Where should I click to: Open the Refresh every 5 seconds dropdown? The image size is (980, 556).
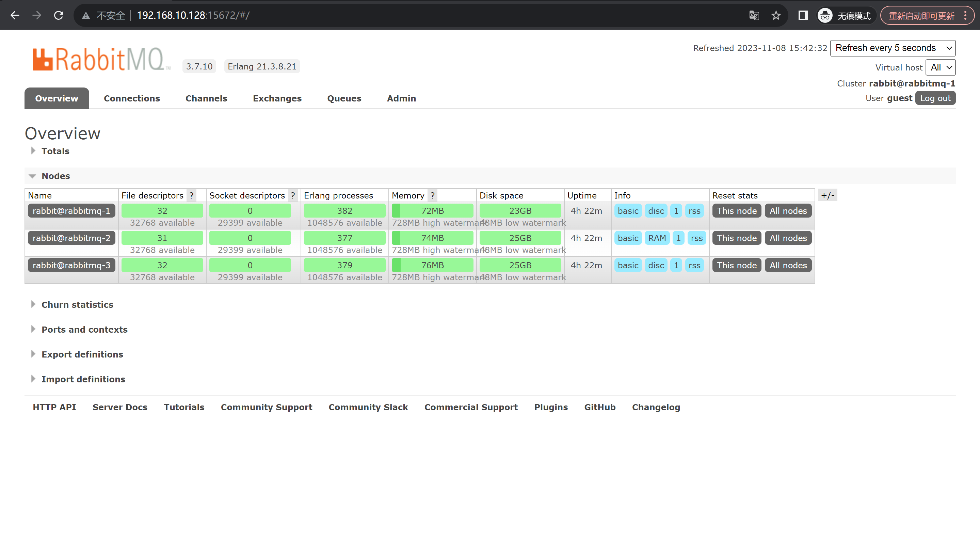893,48
